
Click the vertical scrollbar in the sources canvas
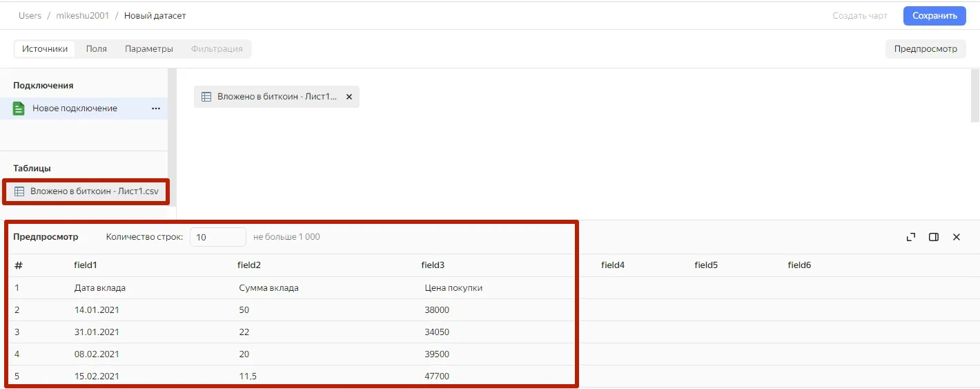coord(974,95)
